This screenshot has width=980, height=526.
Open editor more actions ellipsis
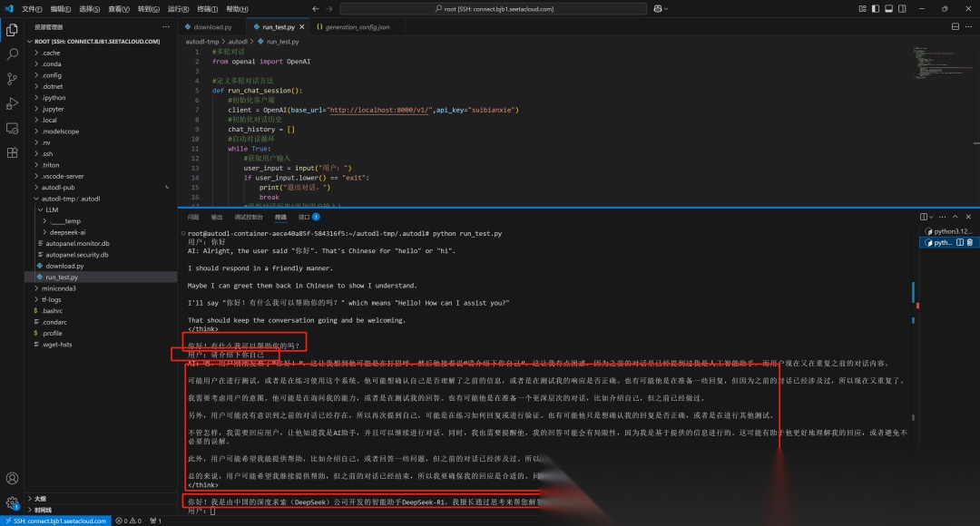[969, 27]
